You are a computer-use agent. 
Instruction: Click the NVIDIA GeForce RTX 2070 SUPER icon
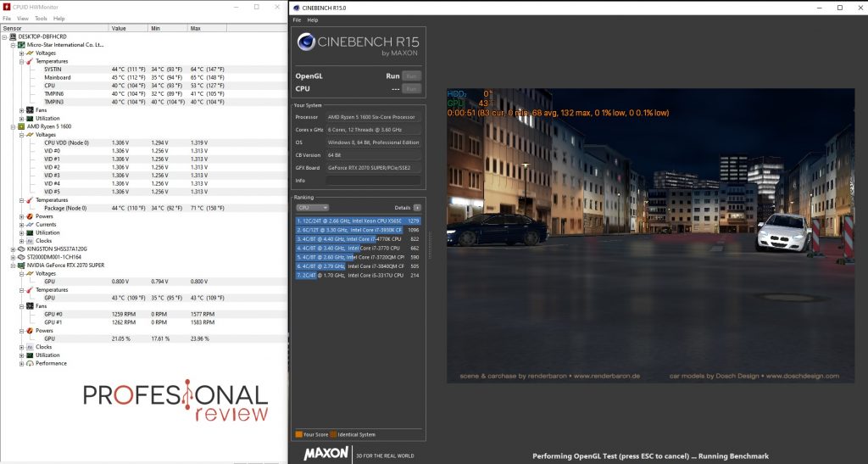tap(21, 266)
